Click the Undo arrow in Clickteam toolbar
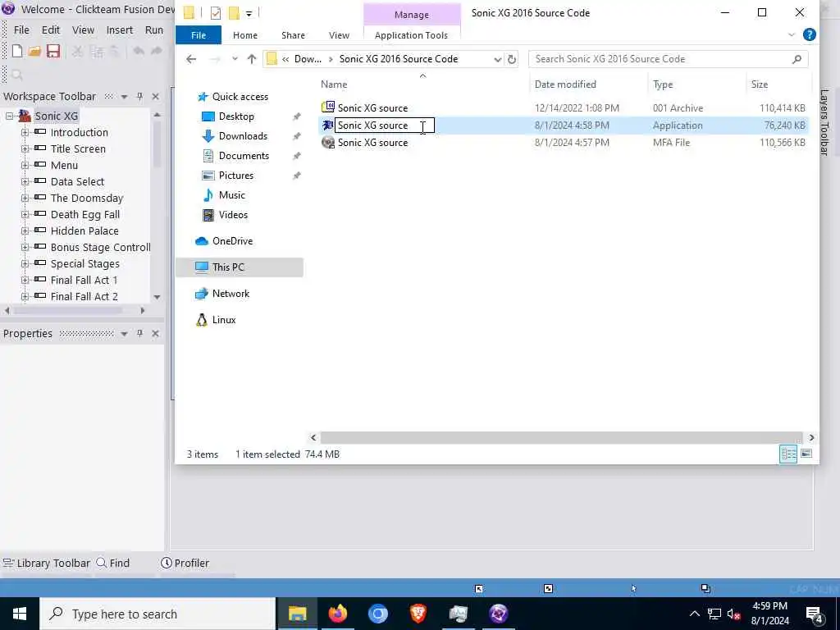 [139, 51]
